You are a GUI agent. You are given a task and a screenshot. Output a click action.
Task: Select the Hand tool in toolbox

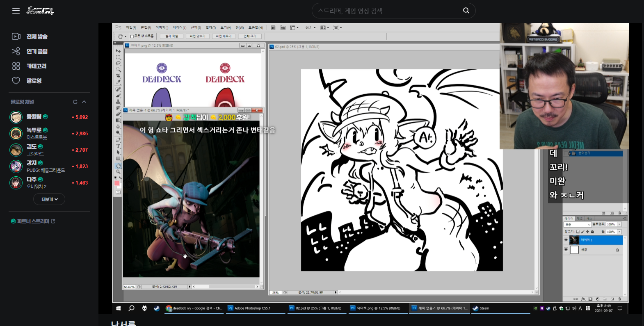(x=118, y=165)
